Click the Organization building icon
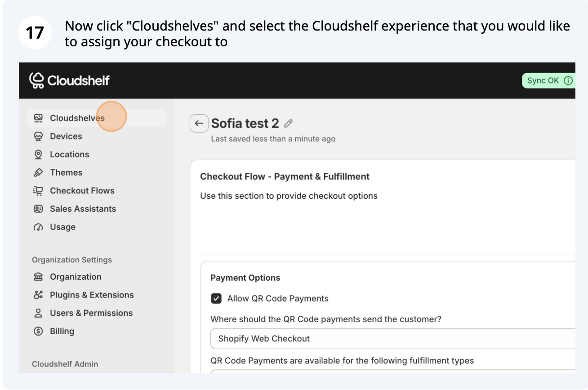The image size is (588, 390). [38, 277]
